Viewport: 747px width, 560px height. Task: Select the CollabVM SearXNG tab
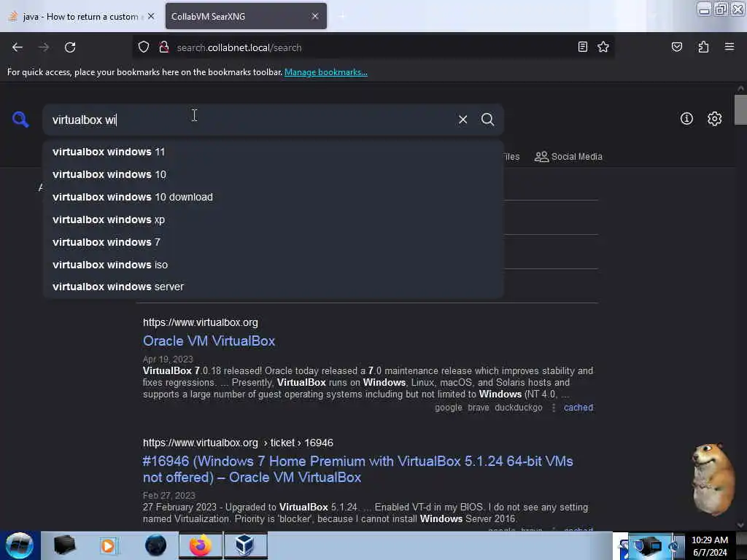246,16
